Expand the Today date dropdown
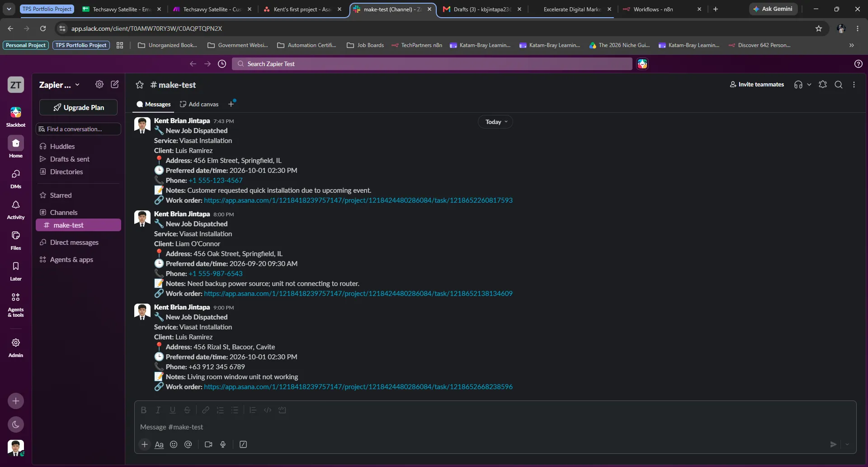This screenshot has height=467, width=868. click(x=496, y=122)
